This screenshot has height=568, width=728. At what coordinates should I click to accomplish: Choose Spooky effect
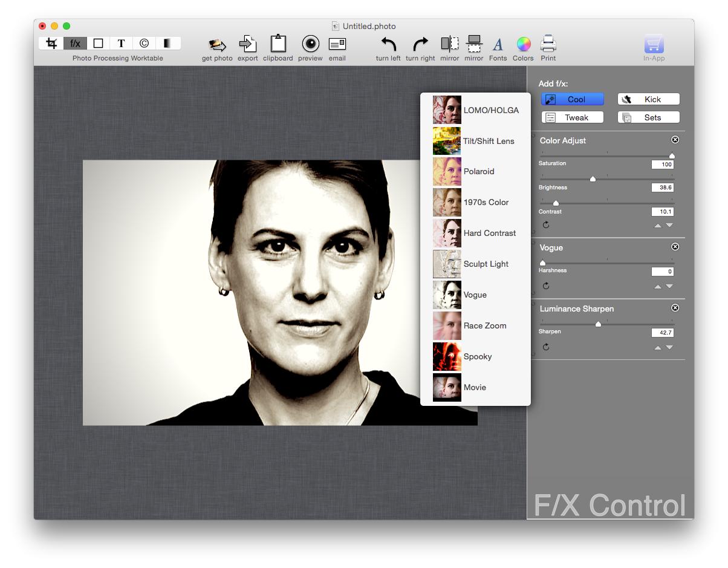point(476,356)
